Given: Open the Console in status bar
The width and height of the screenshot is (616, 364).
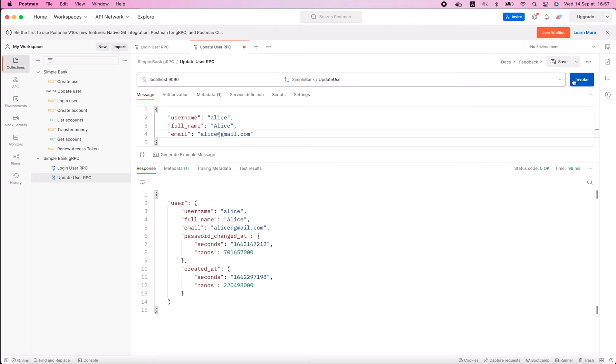Looking at the screenshot, I should pyautogui.click(x=88, y=360).
